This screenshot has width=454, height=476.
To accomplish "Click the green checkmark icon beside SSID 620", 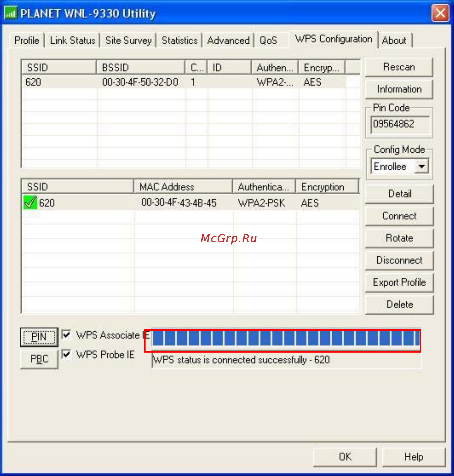I will click(30, 203).
